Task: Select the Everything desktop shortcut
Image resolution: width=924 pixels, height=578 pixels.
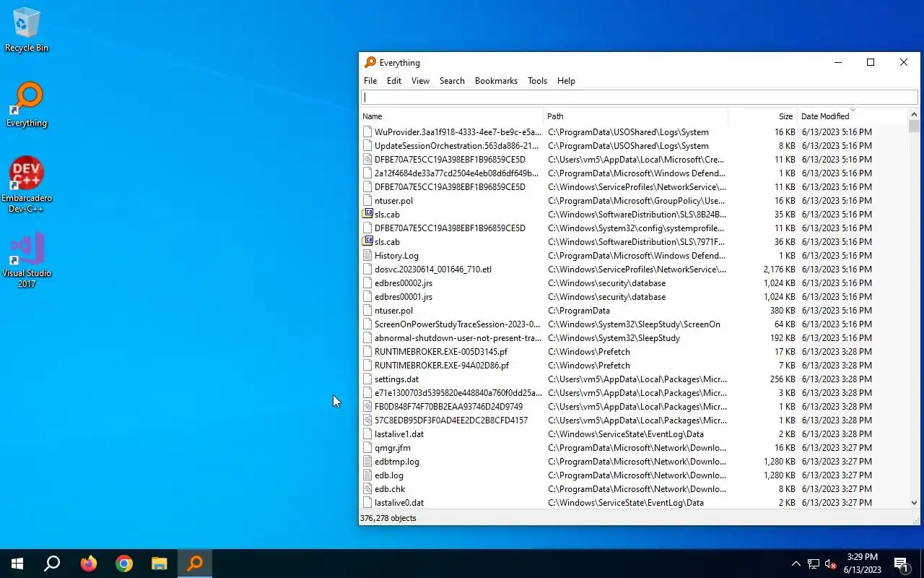Action: 27,105
